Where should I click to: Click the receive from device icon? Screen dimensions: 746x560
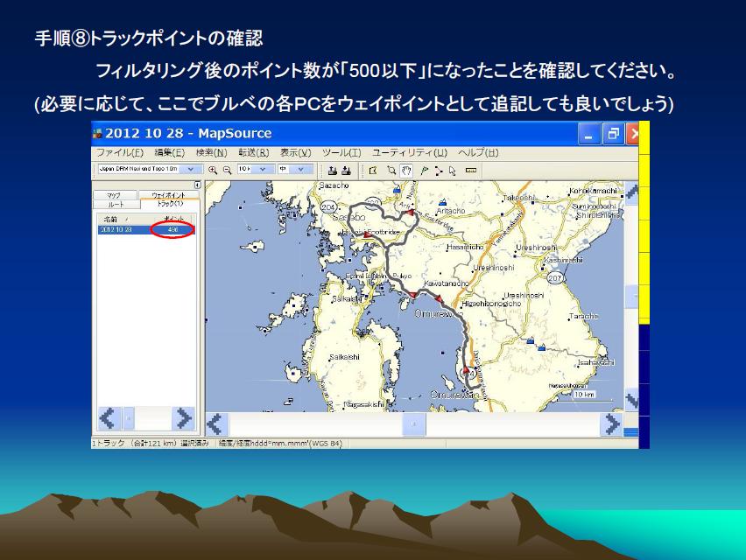pyautogui.click(x=346, y=170)
